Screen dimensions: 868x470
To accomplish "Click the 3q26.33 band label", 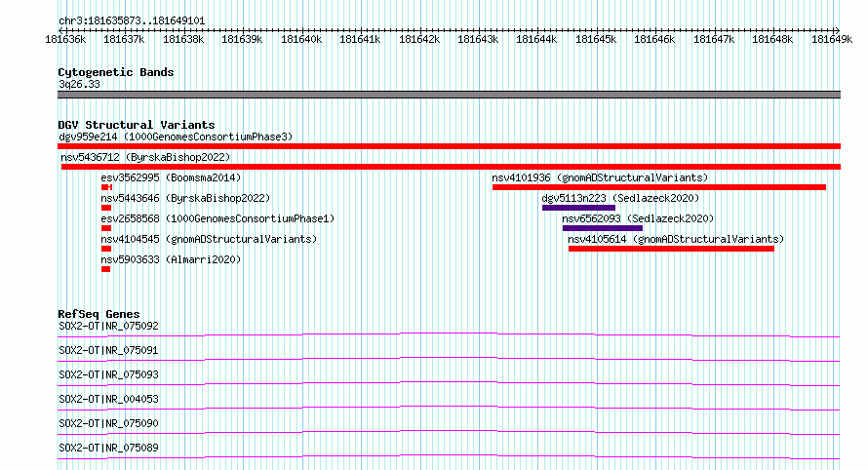I will (x=80, y=84).
